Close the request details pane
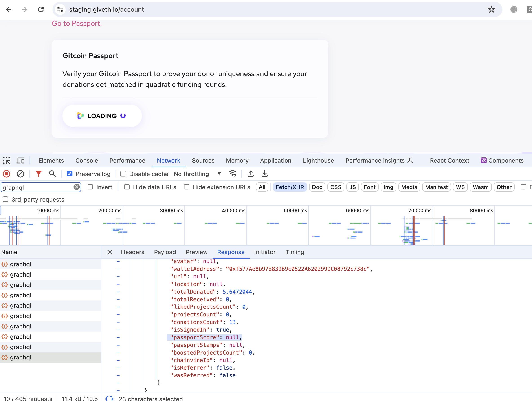The width and height of the screenshot is (532, 401). (x=110, y=252)
